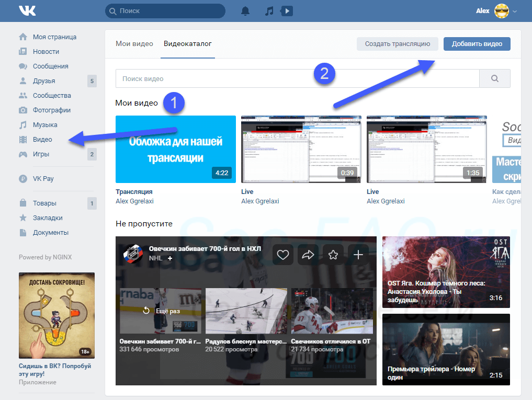Click the VK logo in header
This screenshot has height=400, width=532.
[x=28, y=10]
